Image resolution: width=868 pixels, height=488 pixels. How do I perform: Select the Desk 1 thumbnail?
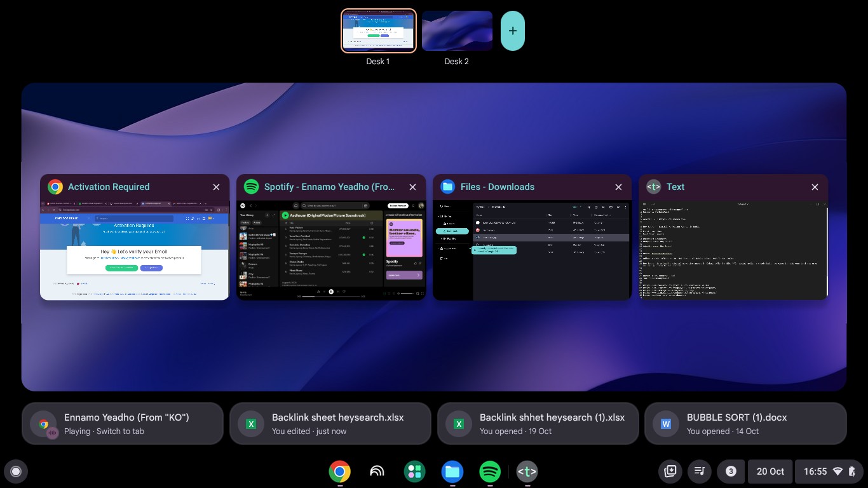point(378,31)
